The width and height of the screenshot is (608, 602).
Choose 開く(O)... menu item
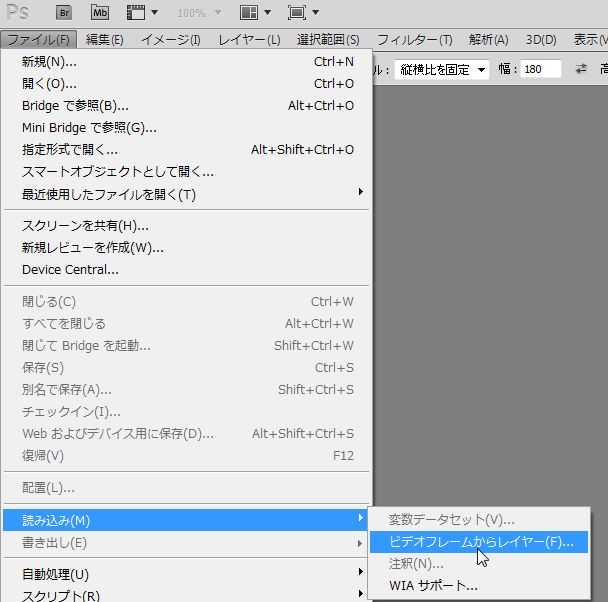tap(188, 84)
